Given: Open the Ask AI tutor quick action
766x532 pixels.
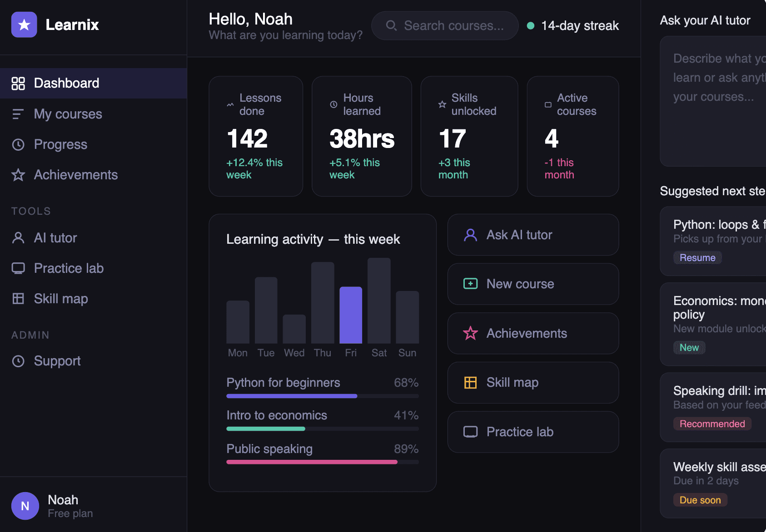Looking at the screenshot, I should click(532, 235).
